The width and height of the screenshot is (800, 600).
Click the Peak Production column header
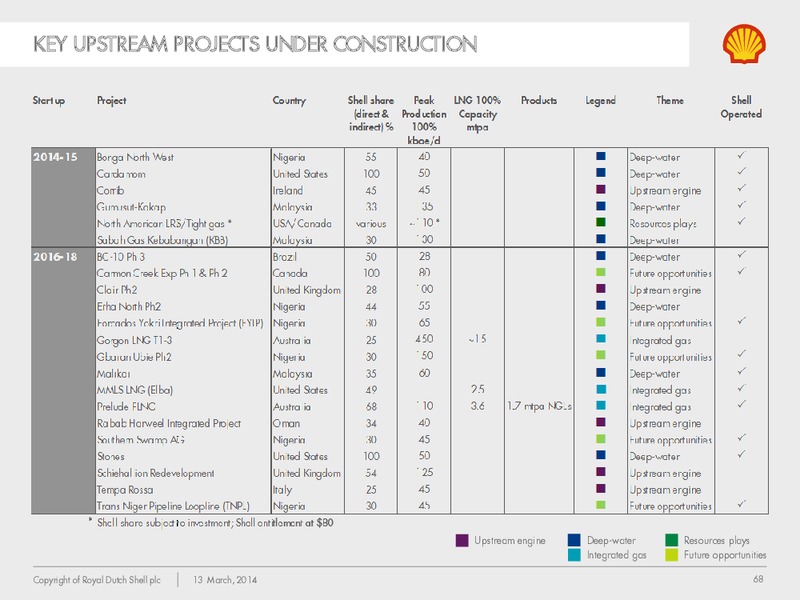coord(424,120)
